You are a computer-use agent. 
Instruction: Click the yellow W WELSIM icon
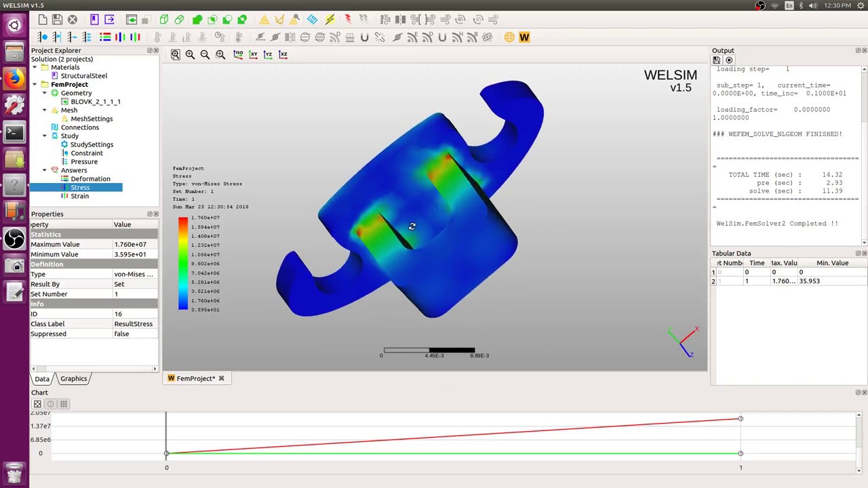[524, 37]
